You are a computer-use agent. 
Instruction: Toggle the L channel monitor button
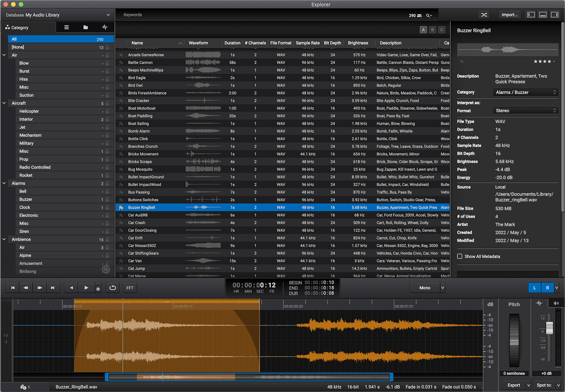[534, 288]
